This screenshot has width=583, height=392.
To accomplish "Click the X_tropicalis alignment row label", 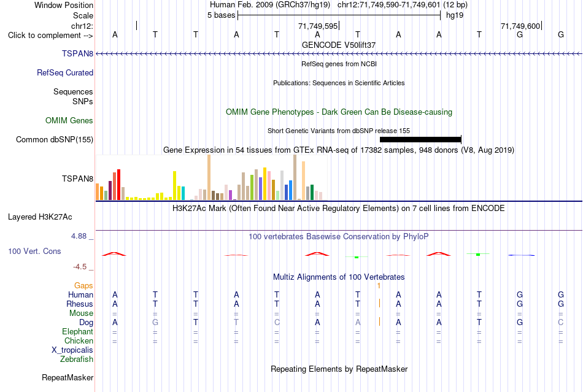I will (x=72, y=350).
